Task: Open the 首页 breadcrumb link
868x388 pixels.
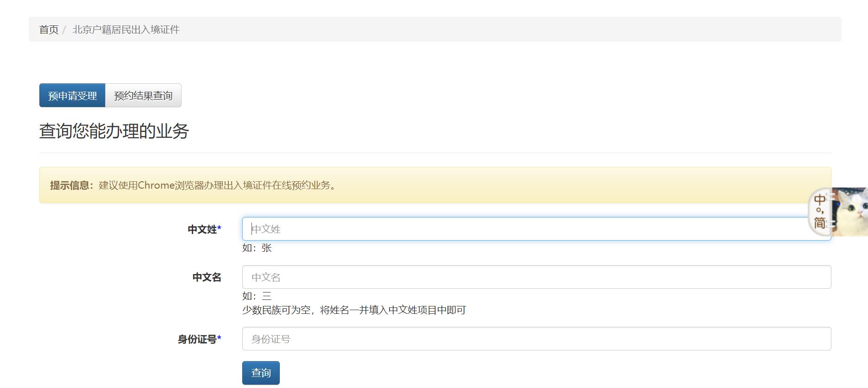Action: [49, 30]
